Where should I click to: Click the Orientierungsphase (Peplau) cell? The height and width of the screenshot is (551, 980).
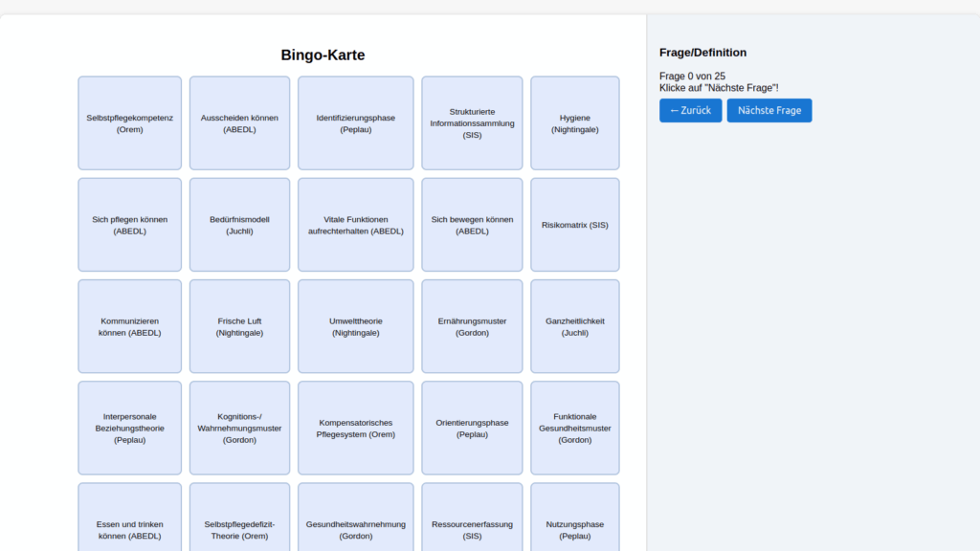472,428
